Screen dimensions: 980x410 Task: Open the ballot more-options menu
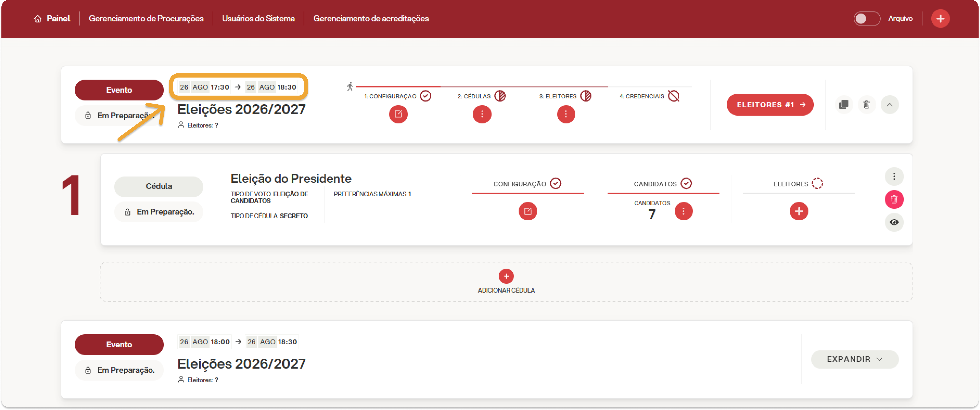pos(894,176)
